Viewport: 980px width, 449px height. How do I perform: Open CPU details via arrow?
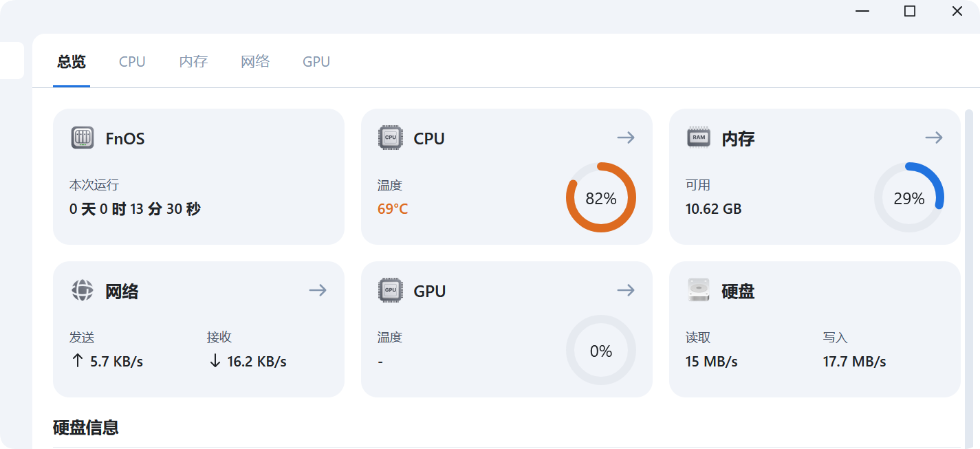pyautogui.click(x=626, y=138)
